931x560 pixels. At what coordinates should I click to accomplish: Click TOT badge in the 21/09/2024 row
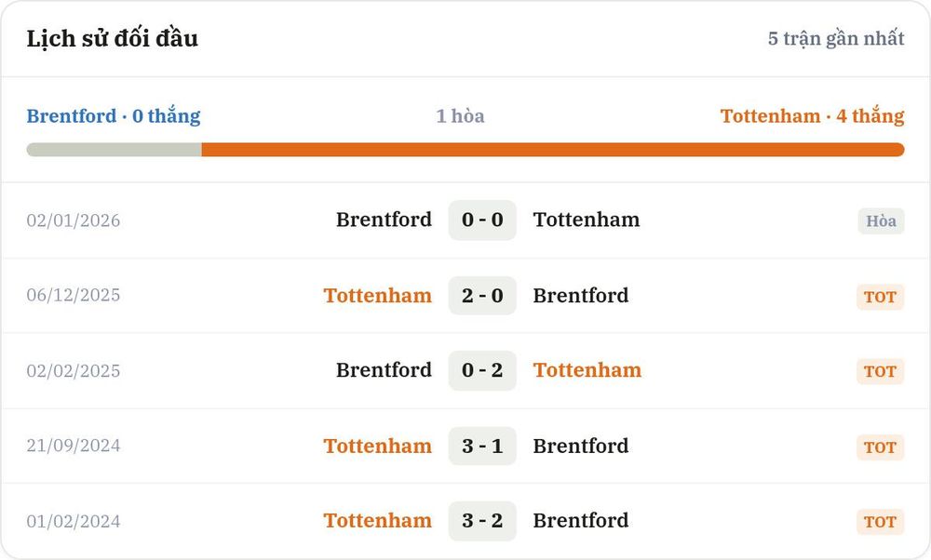(x=880, y=447)
